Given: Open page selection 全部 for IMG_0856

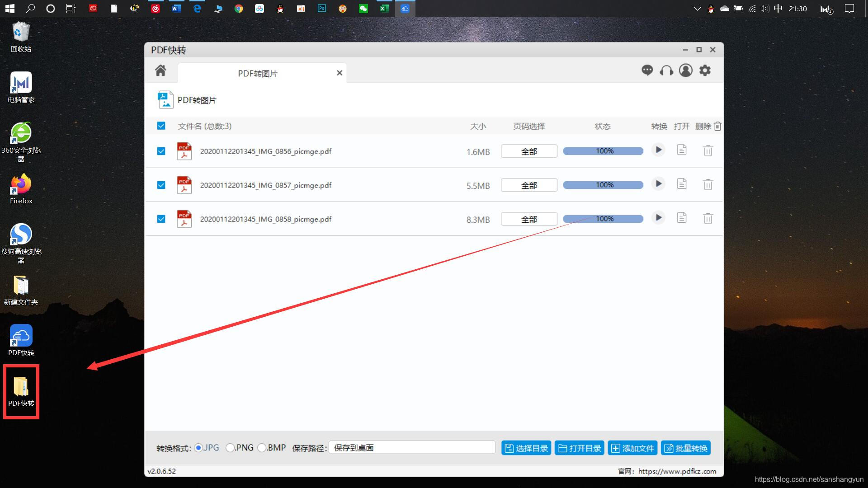Looking at the screenshot, I should coord(529,151).
